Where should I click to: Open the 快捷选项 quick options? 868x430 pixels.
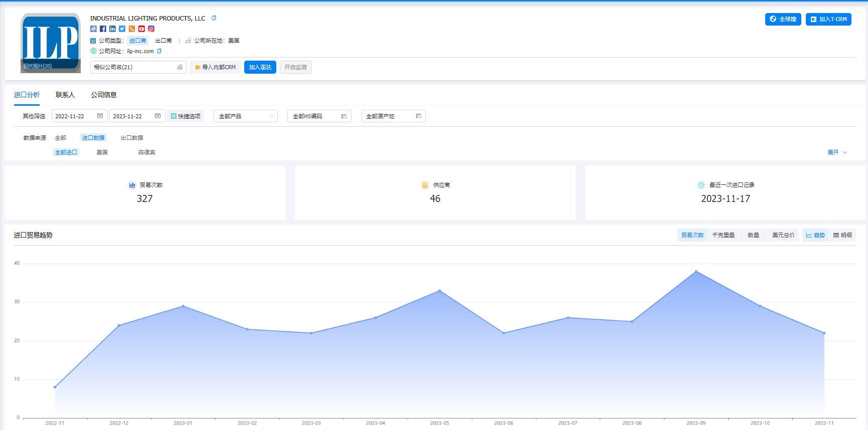tap(186, 116)
